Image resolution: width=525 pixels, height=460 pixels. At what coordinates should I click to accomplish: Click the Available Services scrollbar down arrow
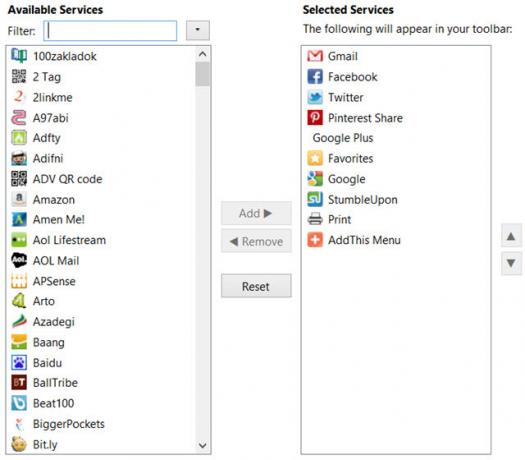[x=203, y=445]
